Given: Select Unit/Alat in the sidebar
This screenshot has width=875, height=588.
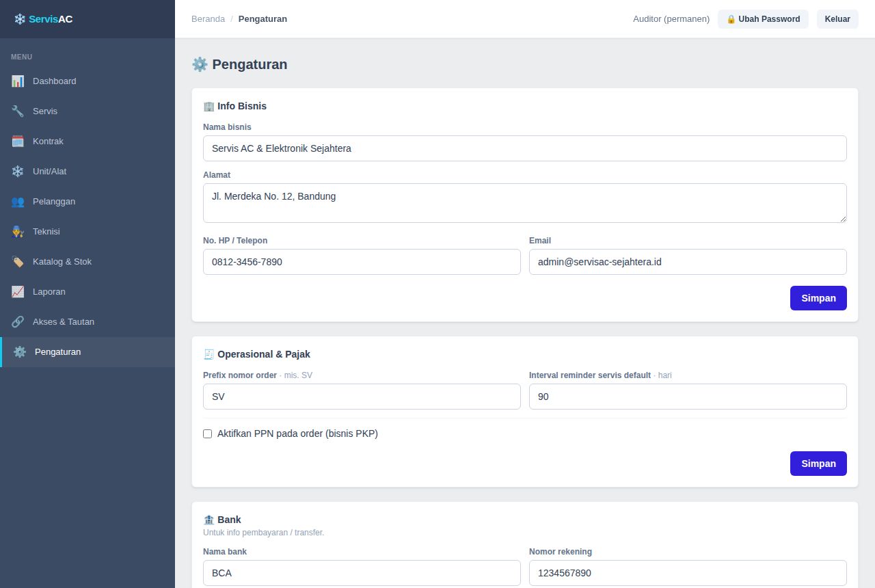Looking at the screenshot, I should 87,172.
